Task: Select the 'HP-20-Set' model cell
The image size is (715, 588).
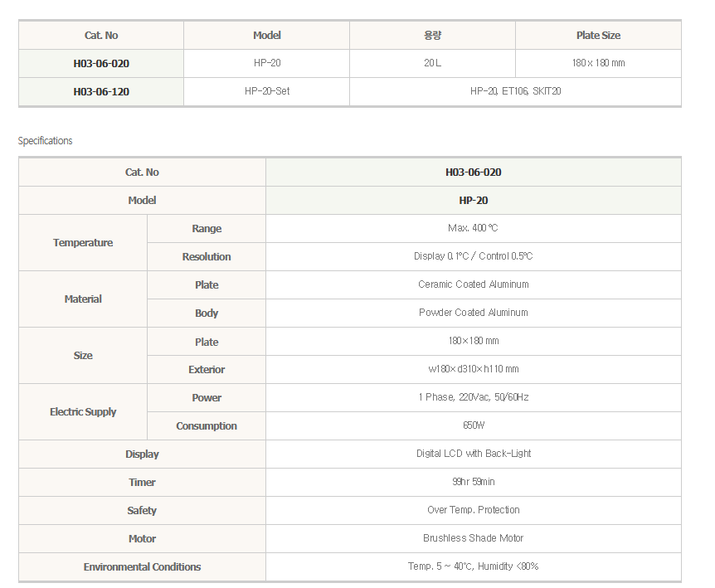Action: coord(267,91)
